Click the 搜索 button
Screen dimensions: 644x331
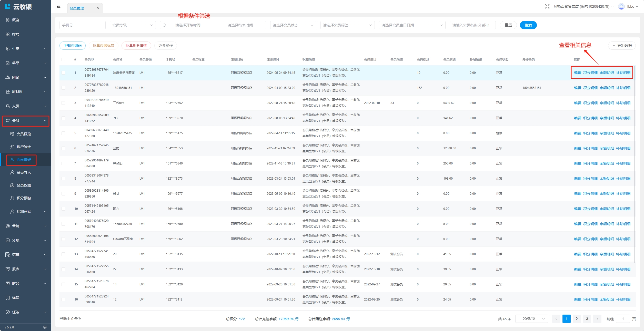click(x=528, y=25)
